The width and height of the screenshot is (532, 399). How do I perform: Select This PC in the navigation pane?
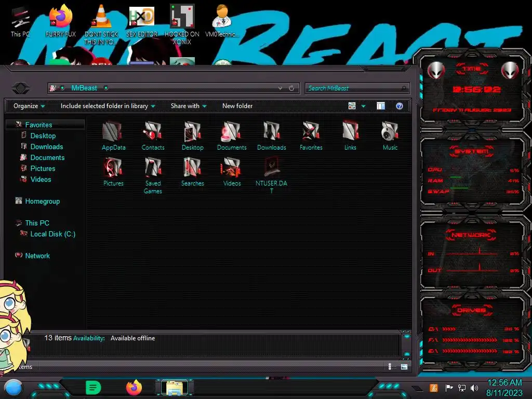point(37,223)
